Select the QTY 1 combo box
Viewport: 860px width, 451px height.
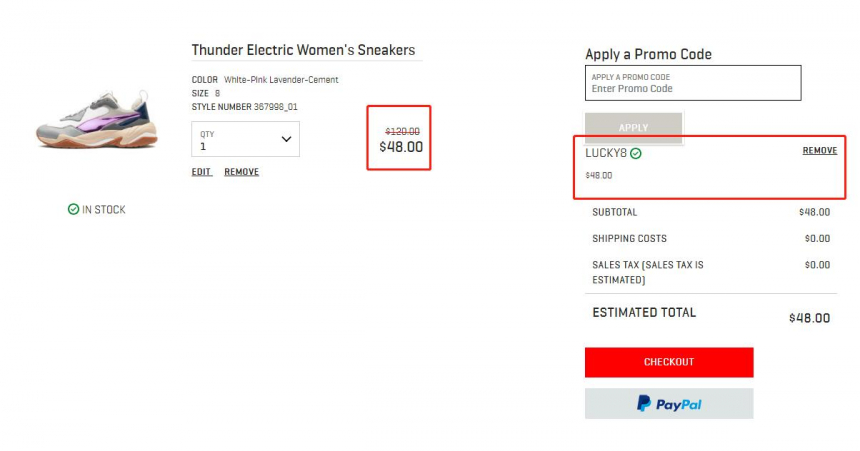click(x=245, y=139)
